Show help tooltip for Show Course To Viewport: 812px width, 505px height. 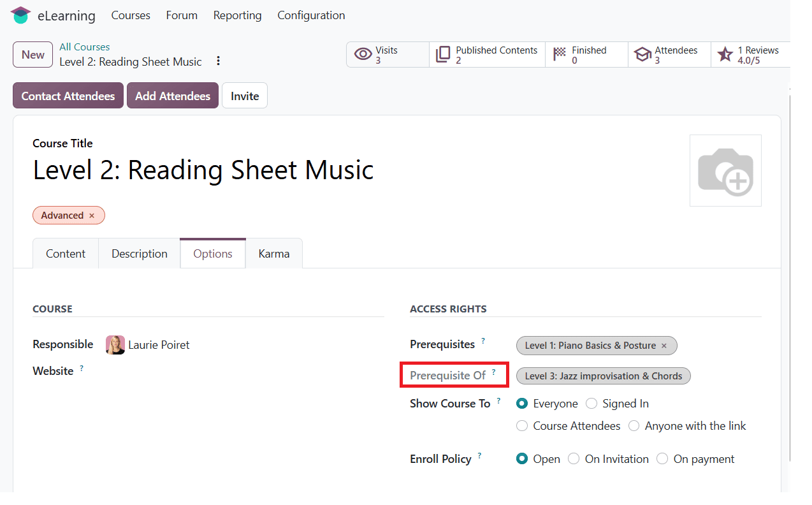pyautogui.click(x=498, y=400)
